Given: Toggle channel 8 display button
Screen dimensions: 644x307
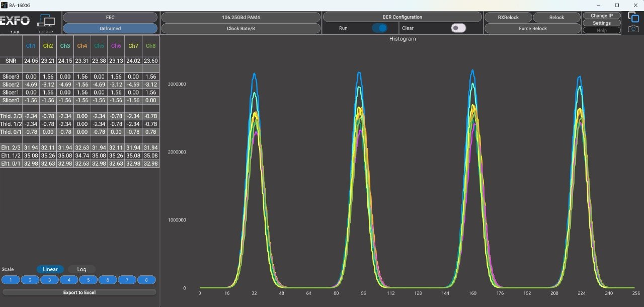Looking at the screenshot, I should coord(146,280).
